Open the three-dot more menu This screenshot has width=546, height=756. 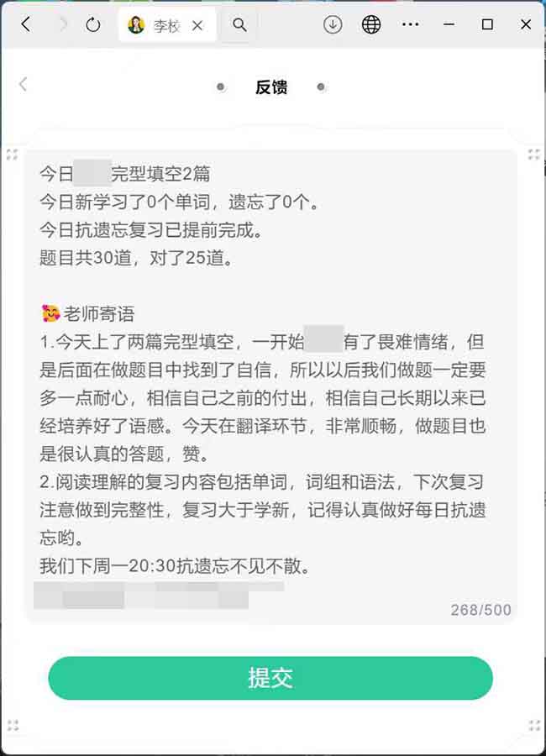410,24
